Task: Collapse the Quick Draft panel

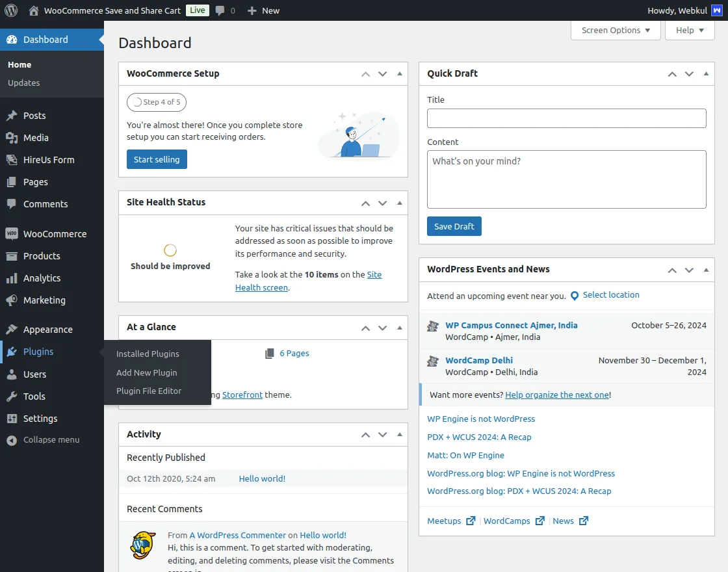Action: [x=706, y=73]
